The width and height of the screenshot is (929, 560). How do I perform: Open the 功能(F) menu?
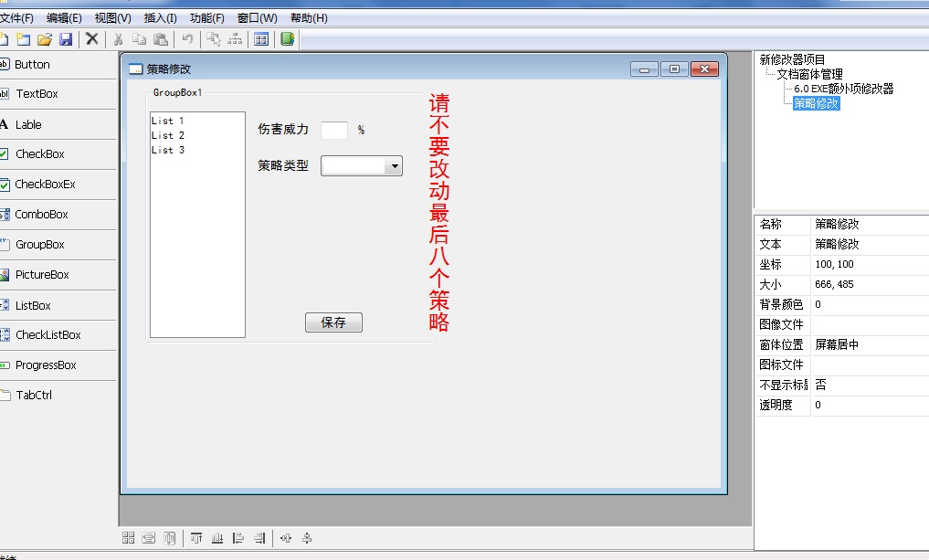(206, 18)
